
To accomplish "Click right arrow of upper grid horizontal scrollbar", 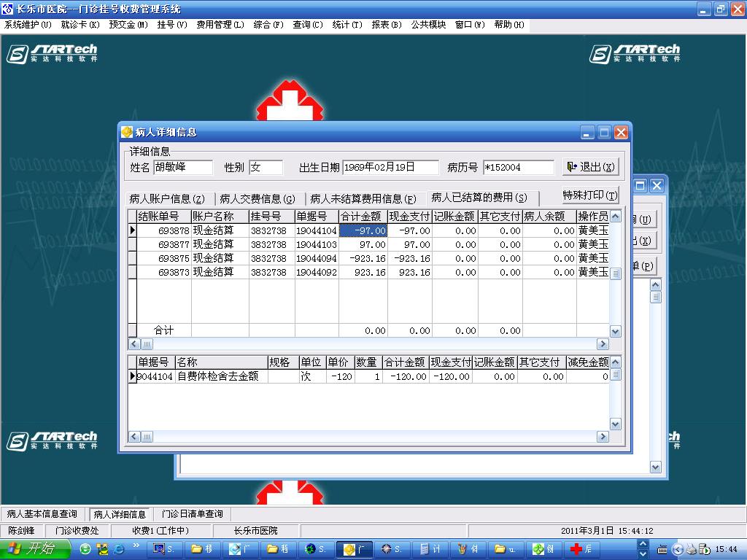I will 603,344.
